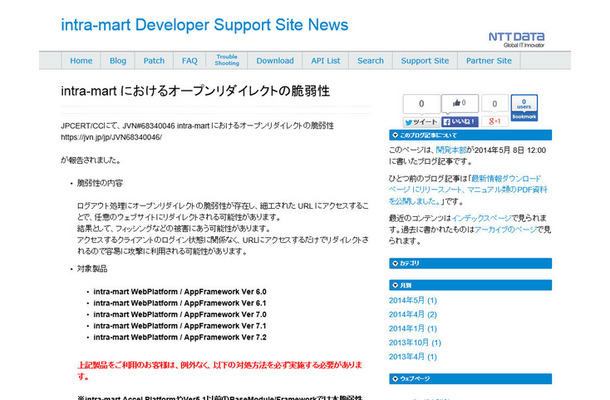Screen dimensions: 610x400
Task: Select API List in navigation bar
Action: pos(325,61)
